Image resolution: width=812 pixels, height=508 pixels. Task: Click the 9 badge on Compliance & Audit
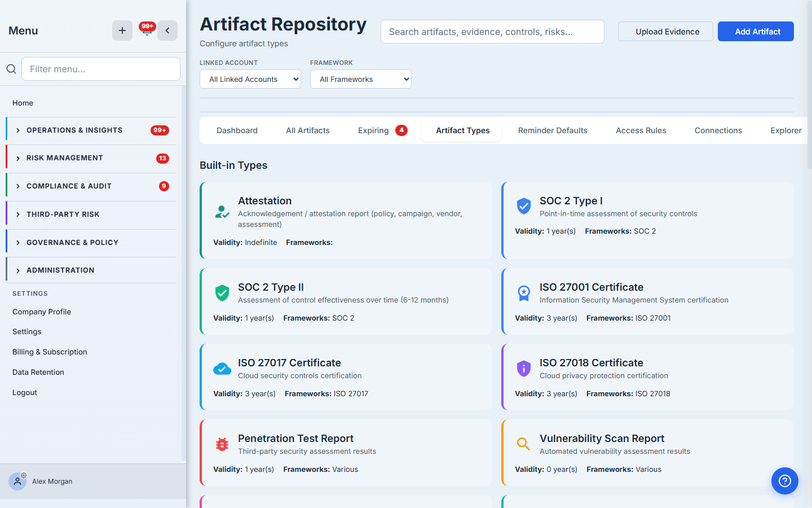[164, 186]
